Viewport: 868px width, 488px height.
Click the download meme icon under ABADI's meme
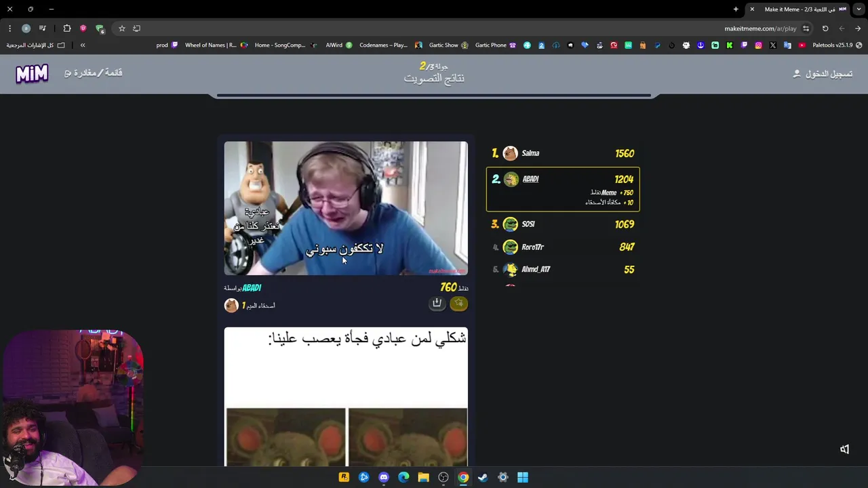pyautogui.click(x=437, y=303)
